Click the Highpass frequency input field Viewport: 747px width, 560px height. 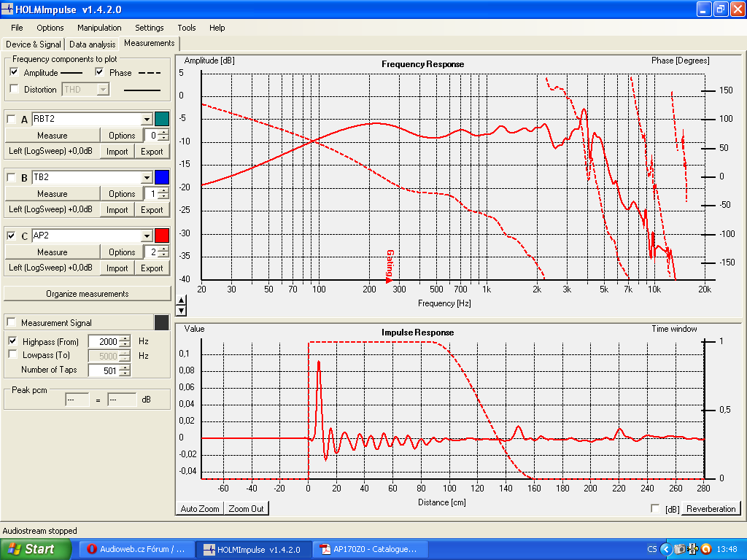(104, 341)
